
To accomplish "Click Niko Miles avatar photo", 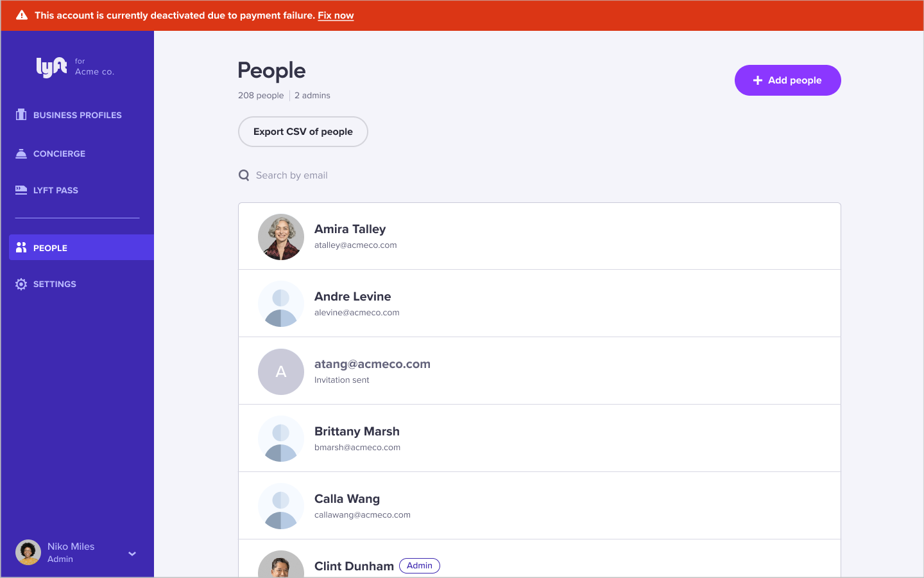I will tap(28, 552).
